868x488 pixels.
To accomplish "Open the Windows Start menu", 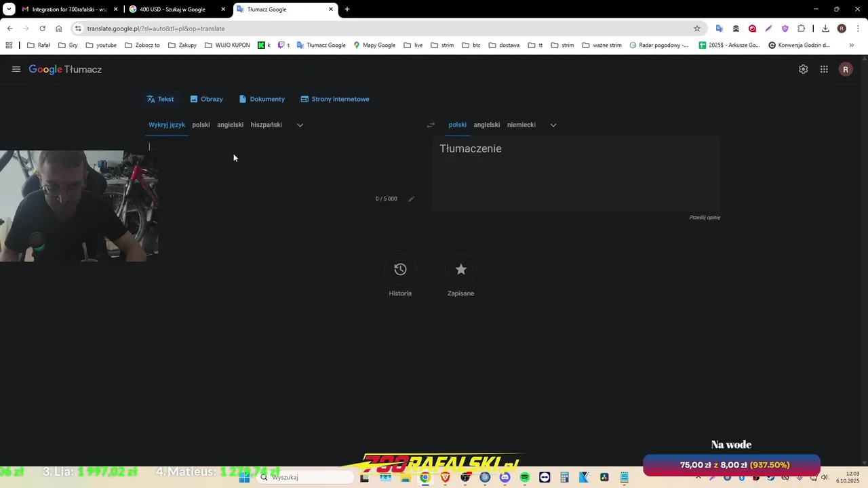I will pyautogui.click(x=245, y=477).
